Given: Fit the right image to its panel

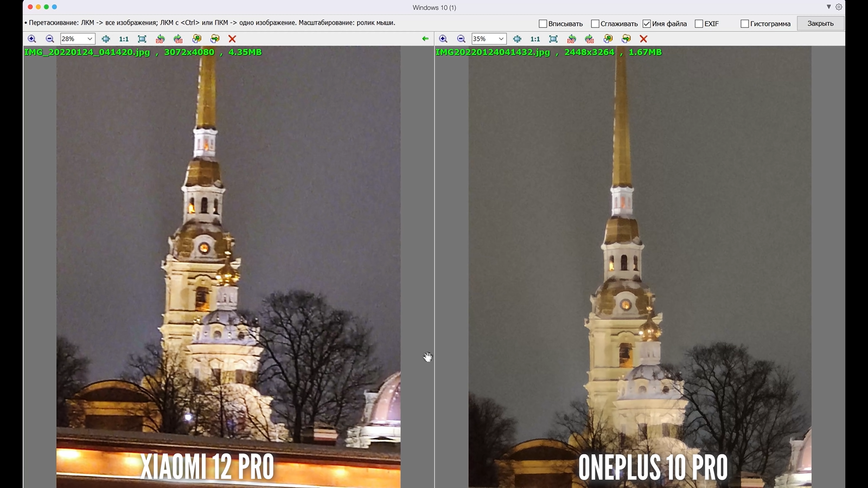Looking at the screenshot, I should [x=553, y=39].
